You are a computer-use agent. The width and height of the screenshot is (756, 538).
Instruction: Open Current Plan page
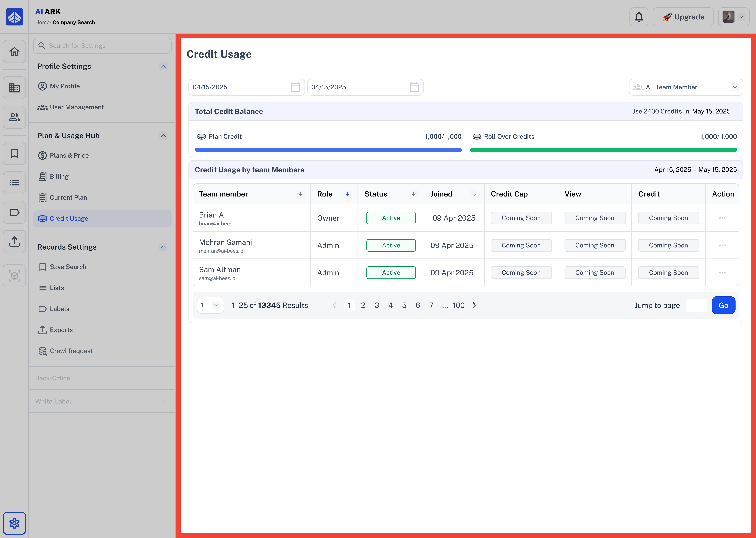pyautogui.click(x=102, y=197)
